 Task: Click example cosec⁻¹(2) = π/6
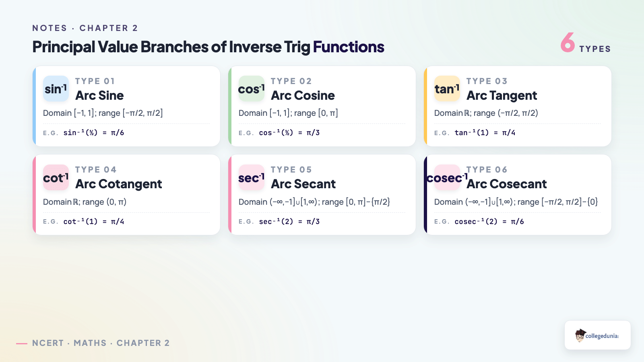pyautogui.click(x=489, y=222)
